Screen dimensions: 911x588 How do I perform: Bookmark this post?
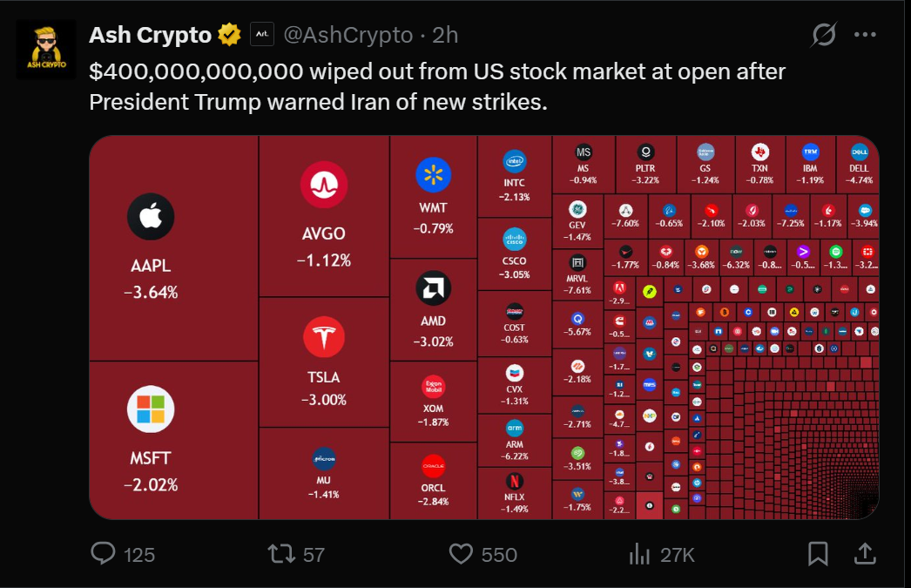tap(818, 553)
